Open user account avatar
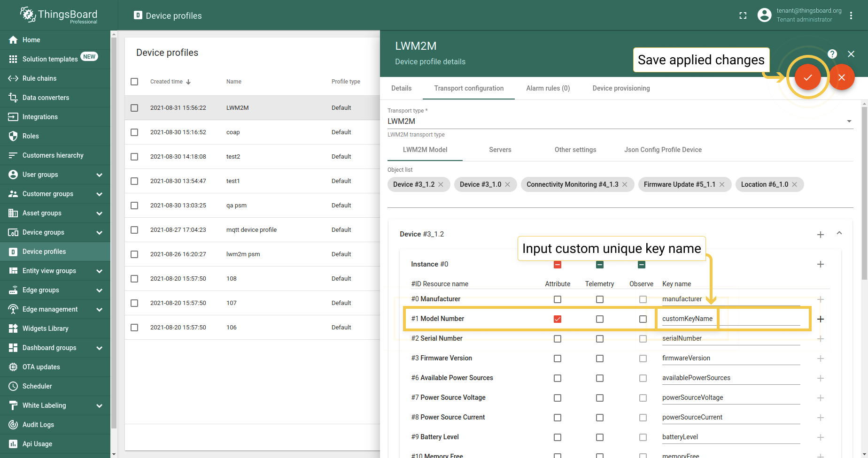The height and width of the screenshot is (458, 868). coord(764,15)
